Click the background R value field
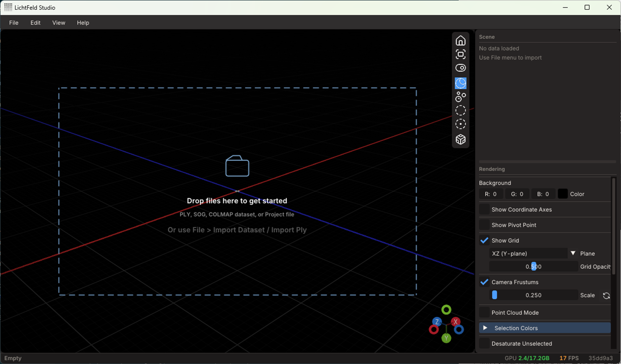This screenshot has height=364, width=621. click(x=491, y=194)
